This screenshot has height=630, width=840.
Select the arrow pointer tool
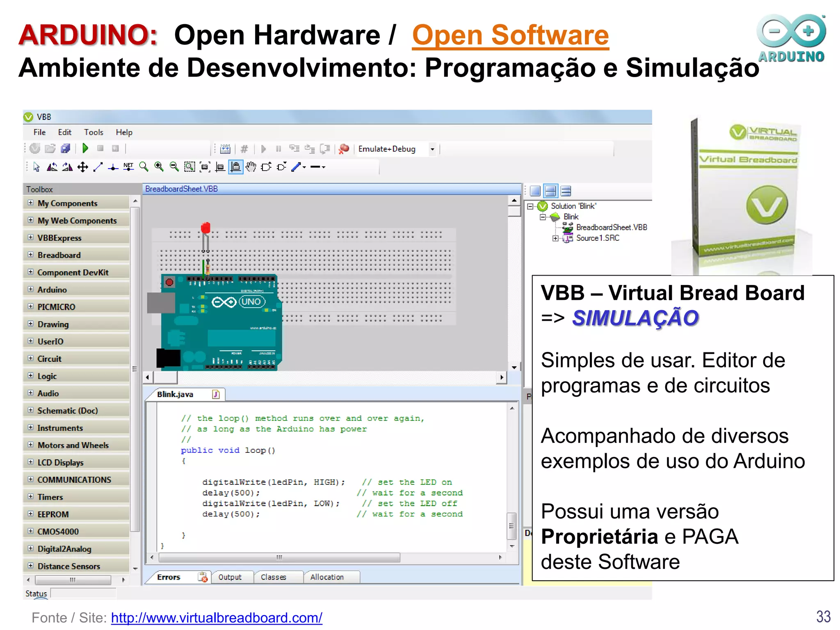point(37,167)
